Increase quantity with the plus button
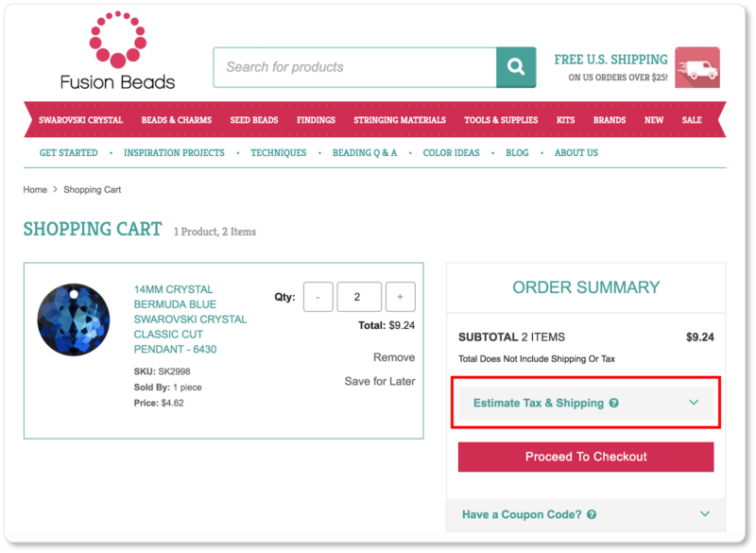Viewport: 756px width, 553px height. tap(400, 297)
